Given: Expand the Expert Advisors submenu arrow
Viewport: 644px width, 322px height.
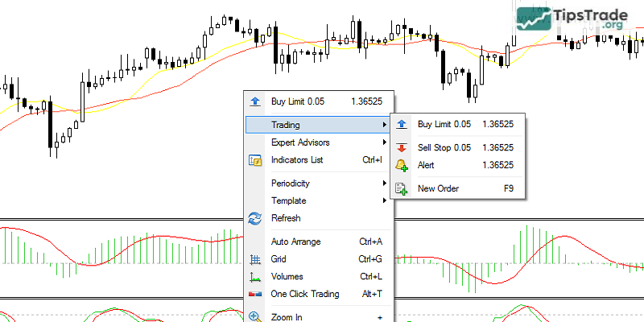Looking at the screenshot, I should tap(385, 142).
